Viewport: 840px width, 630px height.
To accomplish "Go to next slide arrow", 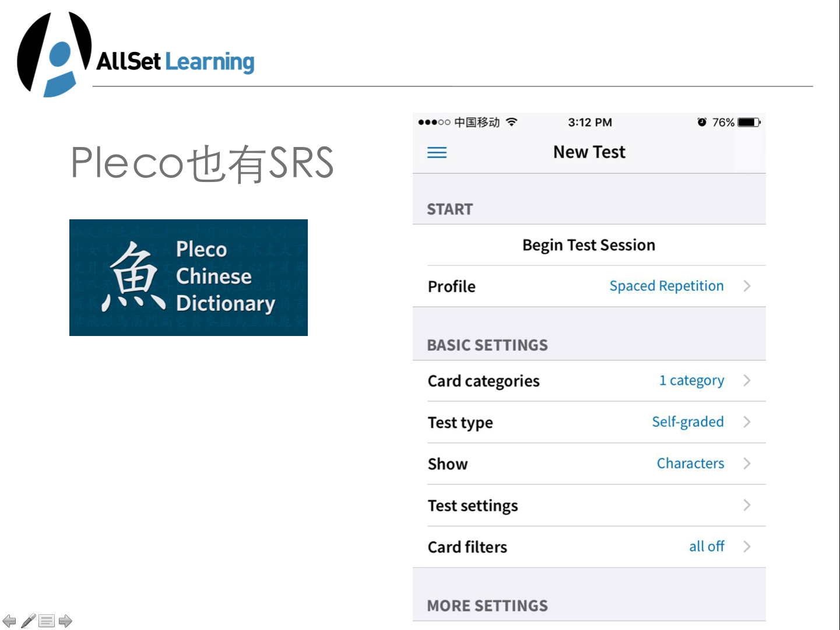I will (65, 621).
